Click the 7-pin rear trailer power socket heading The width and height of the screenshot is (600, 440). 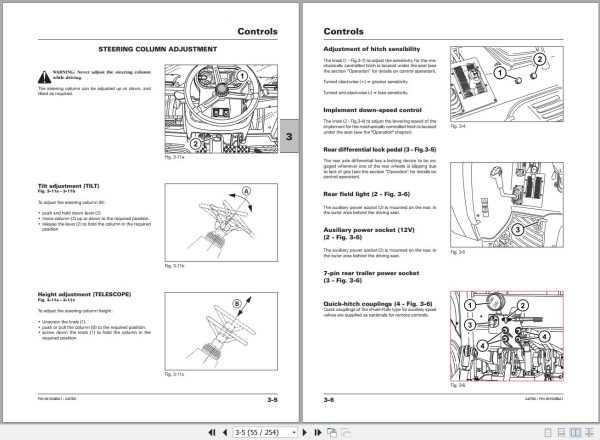(x=371, y=277)
